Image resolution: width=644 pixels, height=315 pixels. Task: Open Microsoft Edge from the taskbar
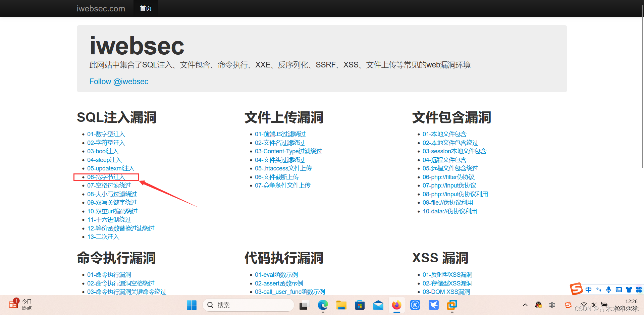pos(323,305)
